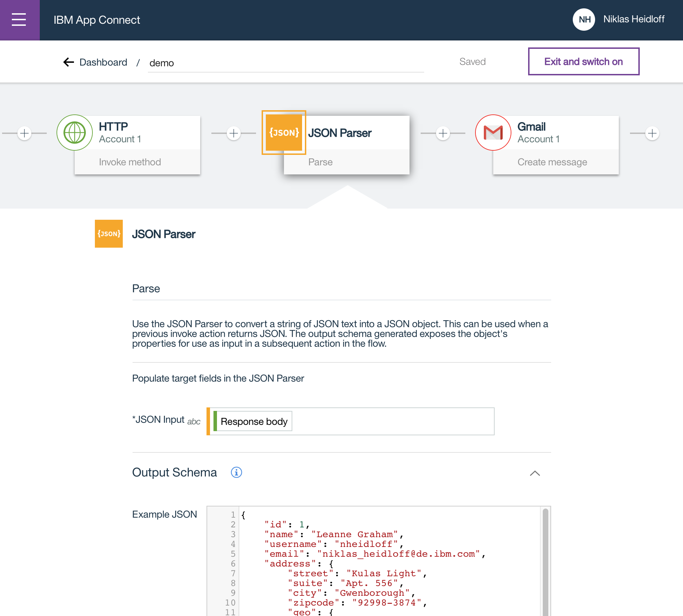Add a step between HTTP and JSON Parser
This screenshot has width=683, height=616.
point(234,133)
